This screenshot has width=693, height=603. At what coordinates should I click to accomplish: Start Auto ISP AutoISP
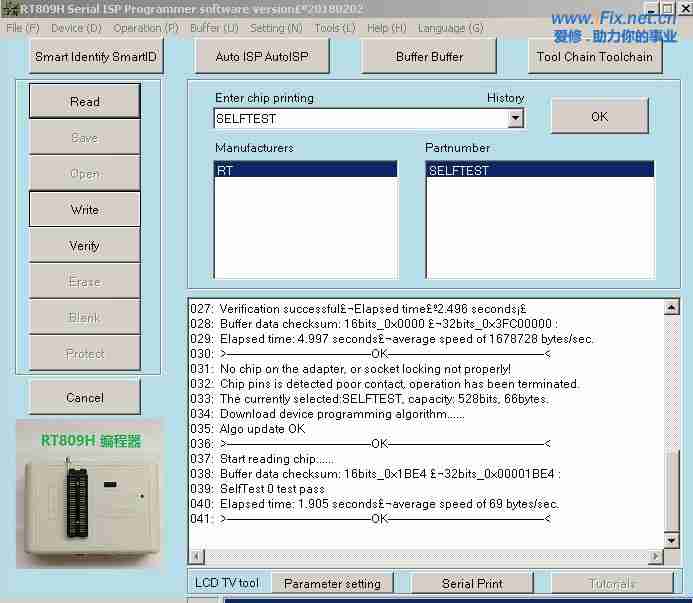[261, 57]
